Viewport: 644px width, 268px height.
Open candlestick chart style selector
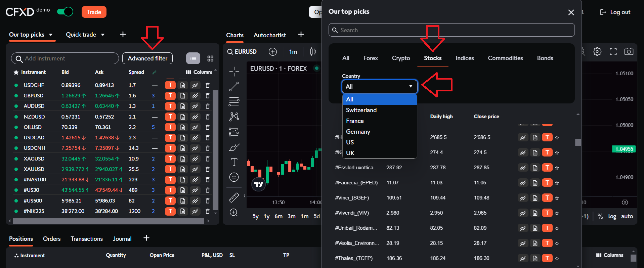click(x=313, y=52)
